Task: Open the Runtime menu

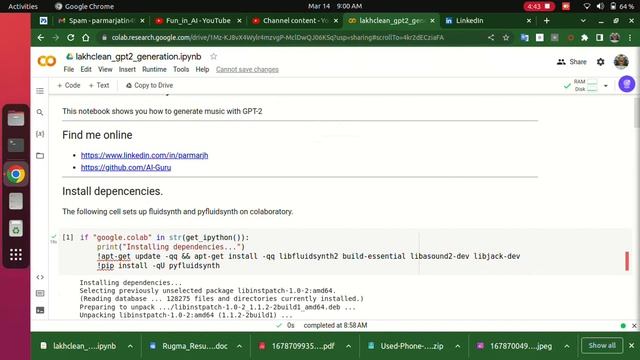Action: (154, 69)
